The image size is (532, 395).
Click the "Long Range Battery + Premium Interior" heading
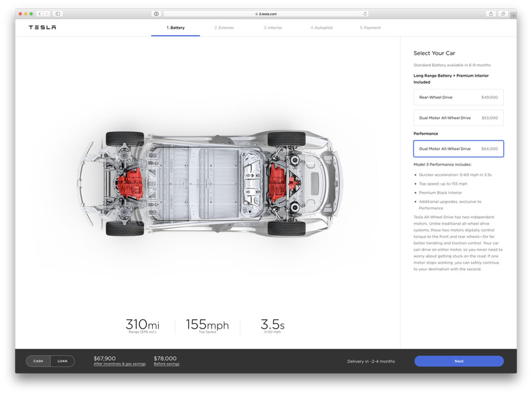pos(451,79)
